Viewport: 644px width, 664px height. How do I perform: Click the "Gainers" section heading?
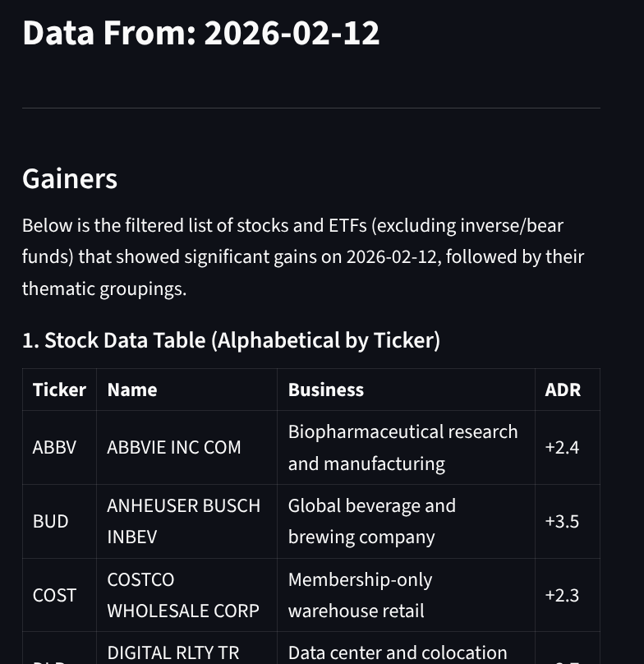(70, 178)
